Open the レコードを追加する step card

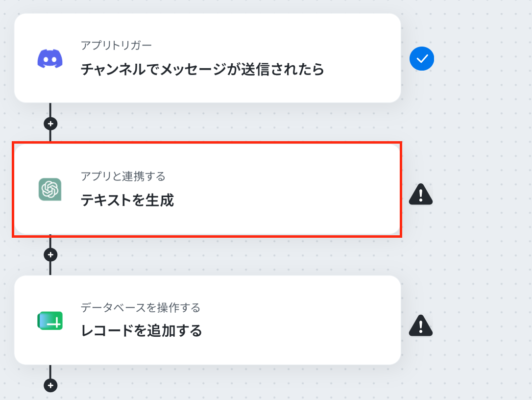click(208, 320)
